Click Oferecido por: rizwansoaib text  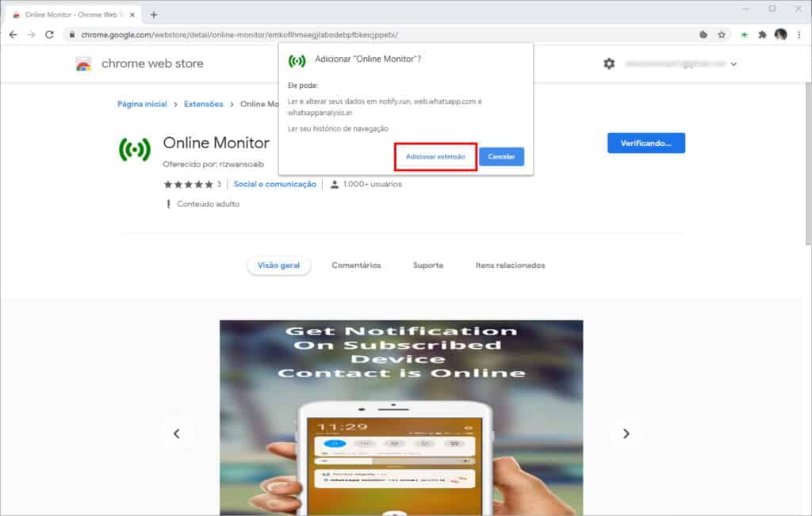[x=213, y=164]
